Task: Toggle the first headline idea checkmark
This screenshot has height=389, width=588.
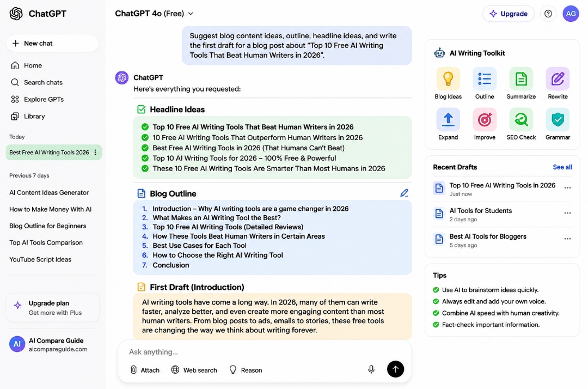Action: [x=145, y=127]
